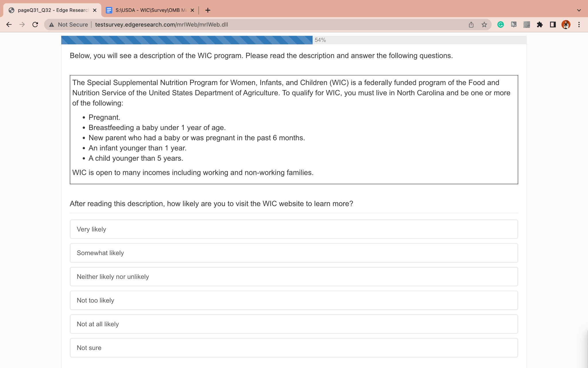Open a new tab with plus
The height and width of the screenshot is (368, 588).
(208, 10)
